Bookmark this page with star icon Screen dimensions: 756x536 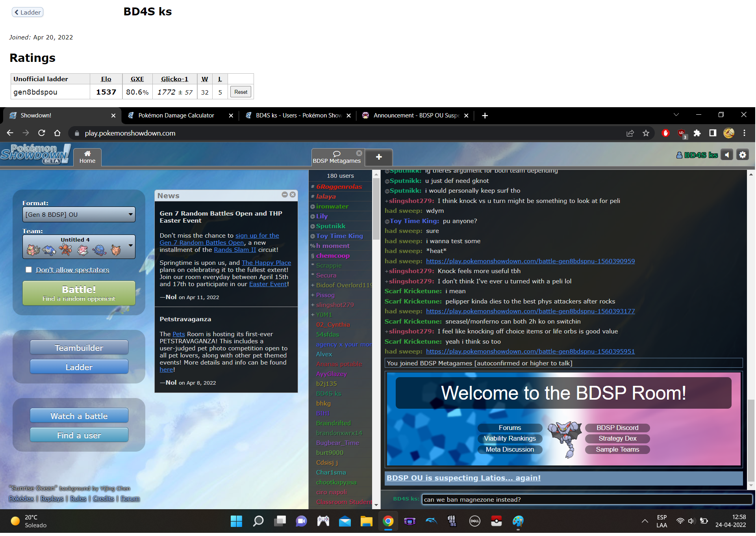[x=646, y=133]
